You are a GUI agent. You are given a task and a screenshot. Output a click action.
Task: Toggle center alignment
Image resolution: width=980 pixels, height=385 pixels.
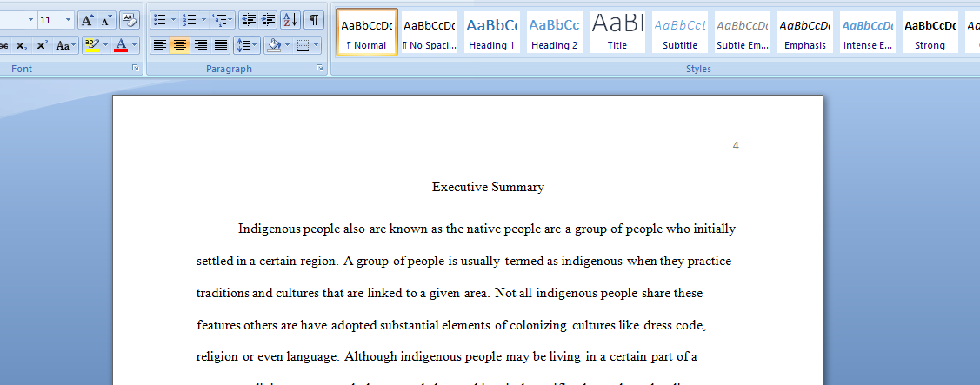click(x=180, y=45)
